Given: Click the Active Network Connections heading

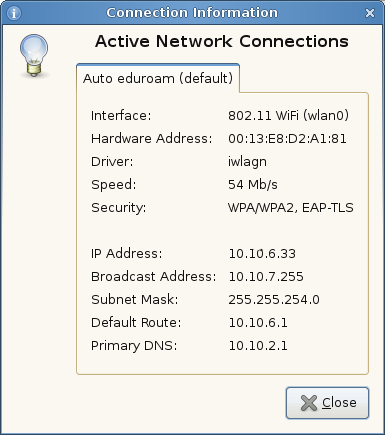Looking at the screenshot, I should 222,42.
